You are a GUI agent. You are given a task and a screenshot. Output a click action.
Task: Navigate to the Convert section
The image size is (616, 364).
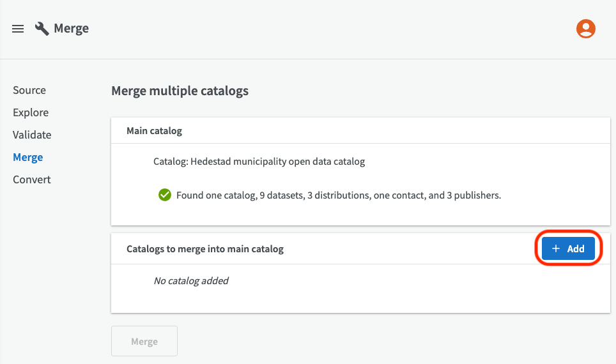pos(31,179)
